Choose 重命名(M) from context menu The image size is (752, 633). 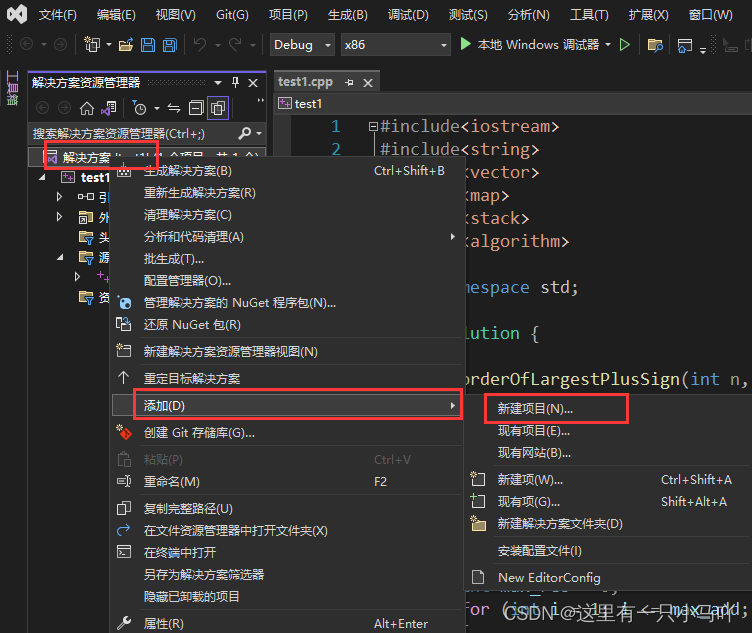click(x=288, y=481)
